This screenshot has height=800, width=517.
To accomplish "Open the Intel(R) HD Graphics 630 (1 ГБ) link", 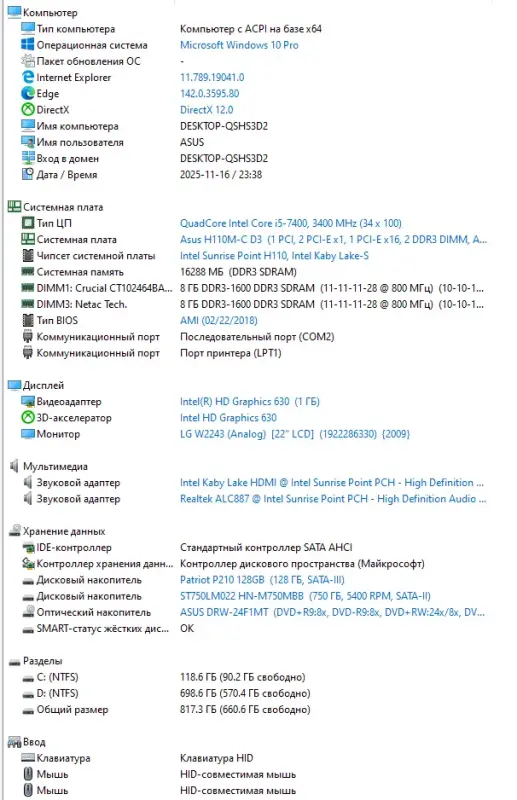I will [x=250, y=402].
